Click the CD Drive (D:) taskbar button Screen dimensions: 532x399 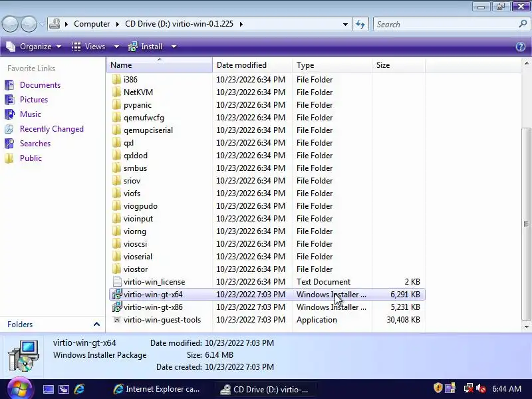[x=265, y=389]
